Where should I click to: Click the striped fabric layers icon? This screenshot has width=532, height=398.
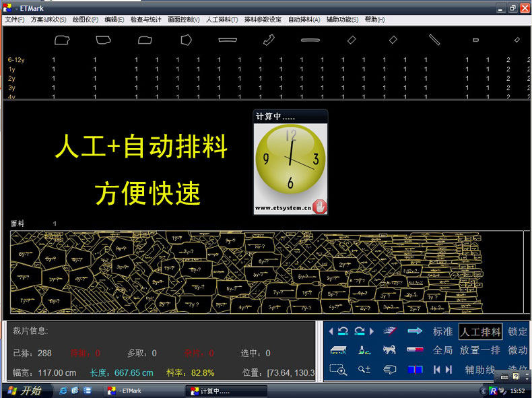point(389,331)
